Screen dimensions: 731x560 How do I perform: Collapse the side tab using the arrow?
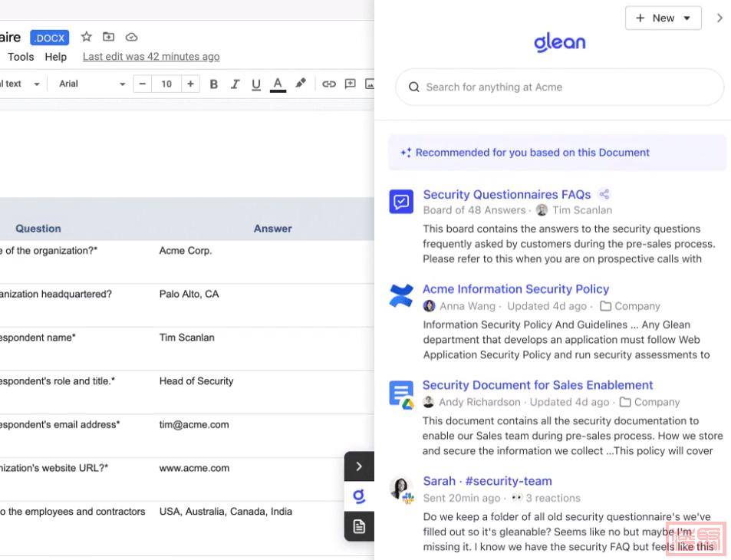point(359,466)
